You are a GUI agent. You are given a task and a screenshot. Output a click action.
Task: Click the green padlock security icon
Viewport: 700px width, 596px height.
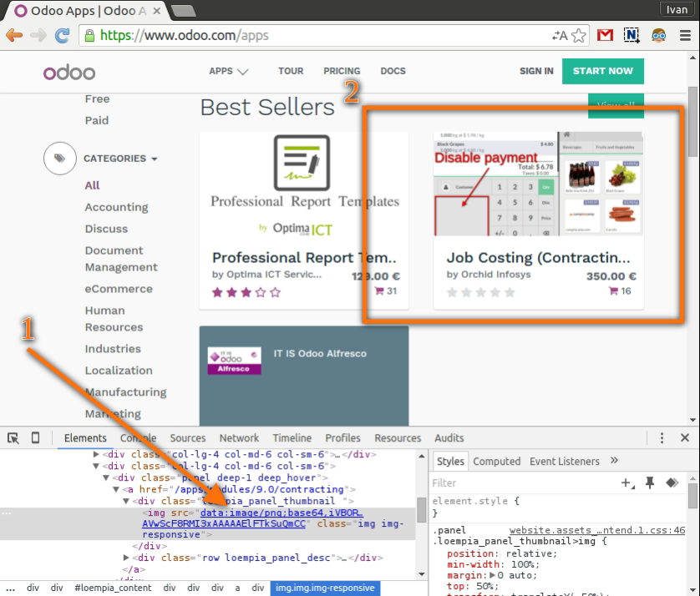[89, 35]
